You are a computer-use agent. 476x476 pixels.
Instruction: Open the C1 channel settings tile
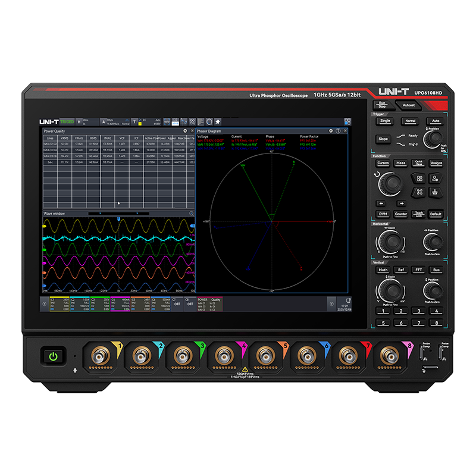coord(59,304)
